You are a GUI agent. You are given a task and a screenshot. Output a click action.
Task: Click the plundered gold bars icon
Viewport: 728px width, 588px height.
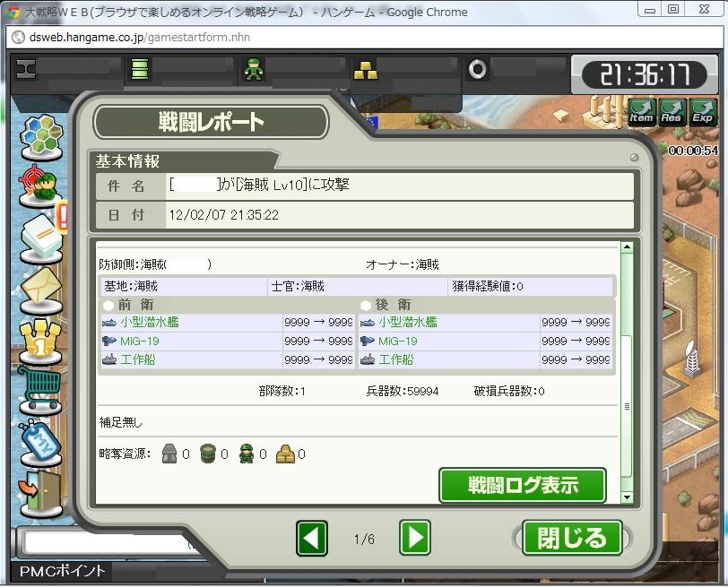click(x=285, y=454)
